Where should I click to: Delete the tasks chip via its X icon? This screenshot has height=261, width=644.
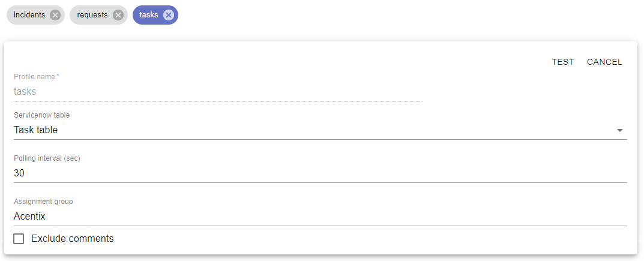(169, 15)
